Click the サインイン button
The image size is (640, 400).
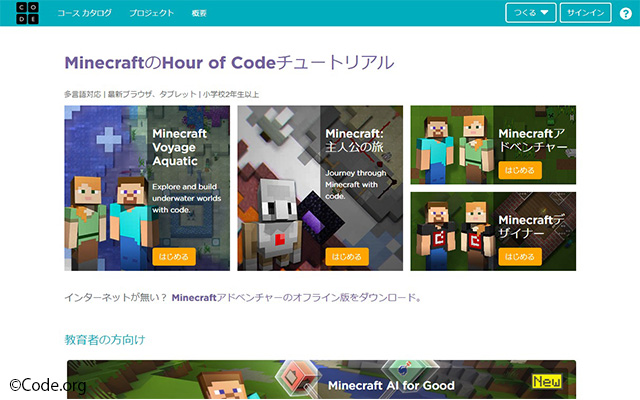point(585,13)
